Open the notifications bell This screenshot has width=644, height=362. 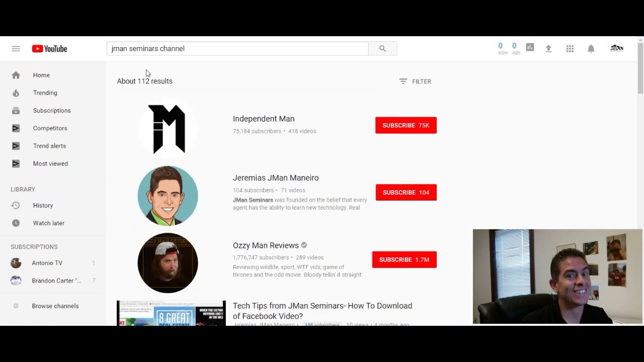point(591,49)
